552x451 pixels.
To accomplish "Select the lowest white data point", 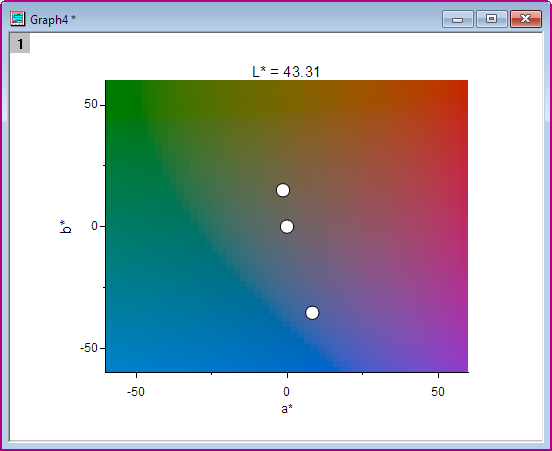I will pos(312,312).
